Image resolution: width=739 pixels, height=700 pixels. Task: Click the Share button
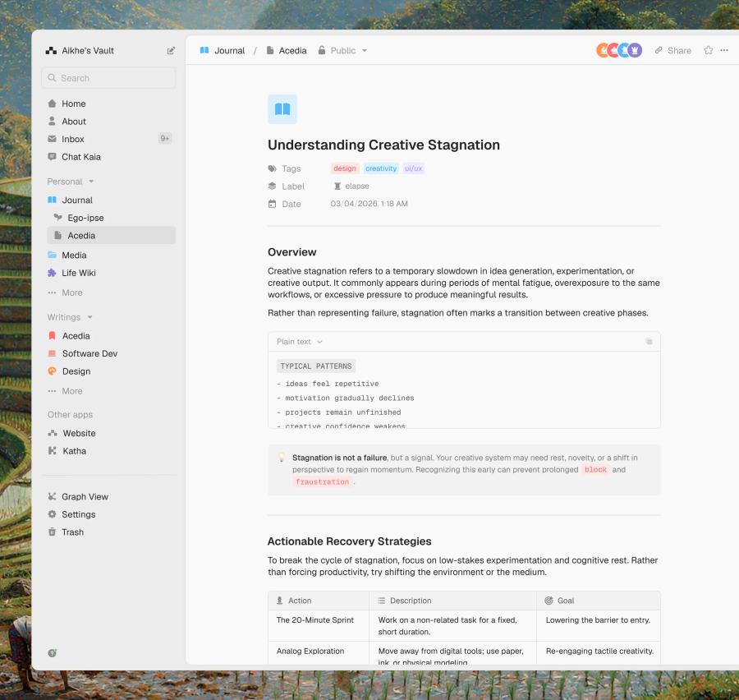673,50
